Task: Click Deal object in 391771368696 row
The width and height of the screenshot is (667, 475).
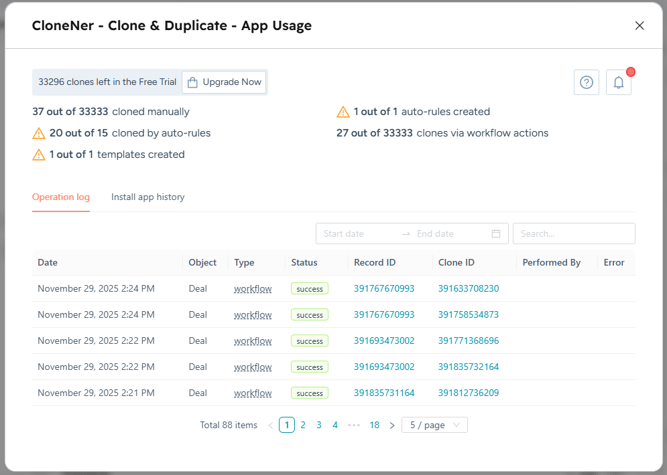Action: tap(198, 341)
